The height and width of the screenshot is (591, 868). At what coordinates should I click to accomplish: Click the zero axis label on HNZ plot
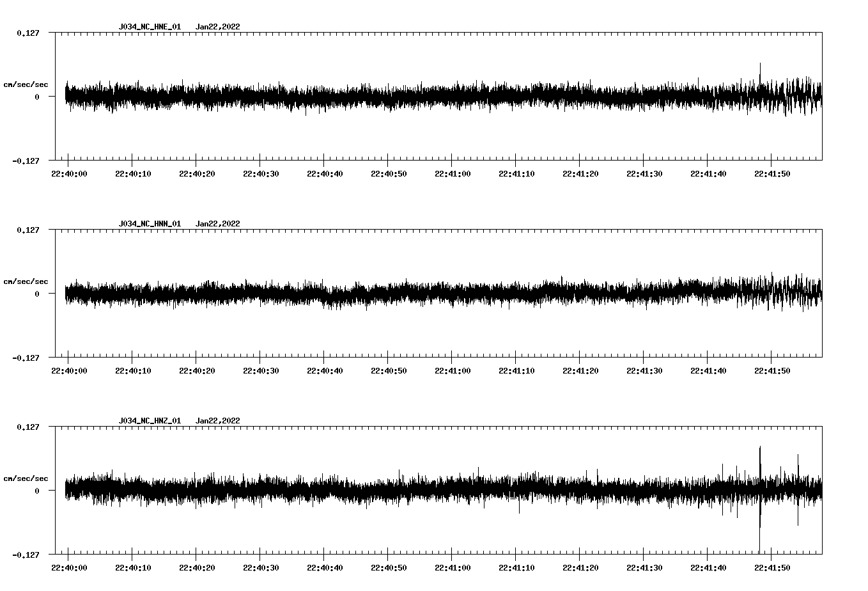37,491
